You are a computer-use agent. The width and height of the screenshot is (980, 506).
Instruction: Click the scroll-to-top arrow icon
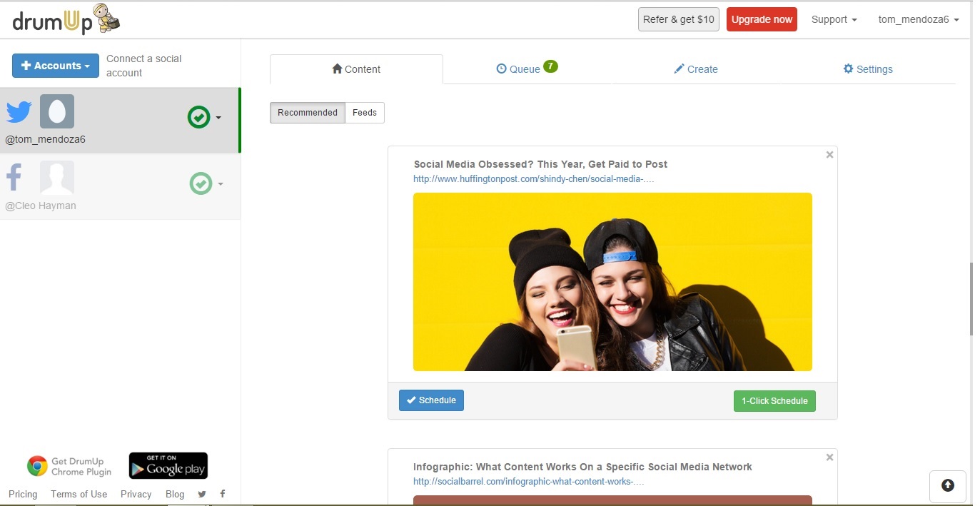(947, 485)
